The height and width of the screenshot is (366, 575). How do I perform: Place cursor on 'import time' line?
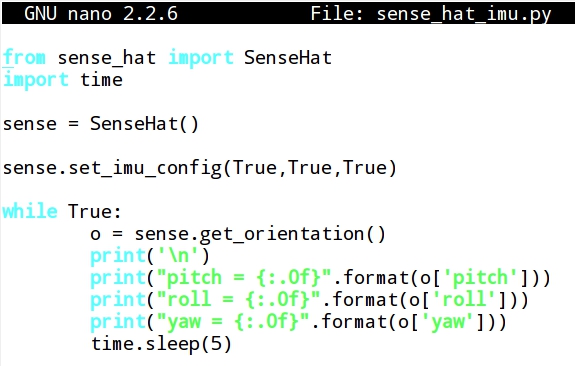[x=63, y=80]
